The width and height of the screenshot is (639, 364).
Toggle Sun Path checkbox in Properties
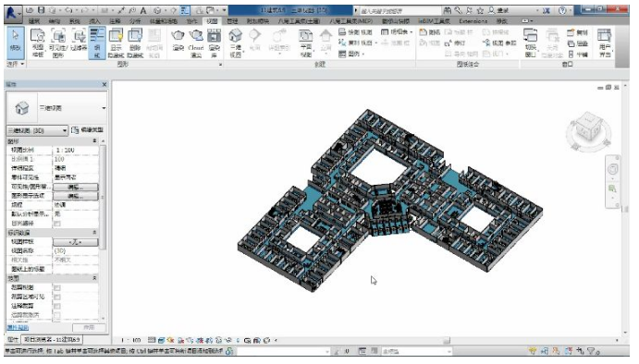(57, 224)
